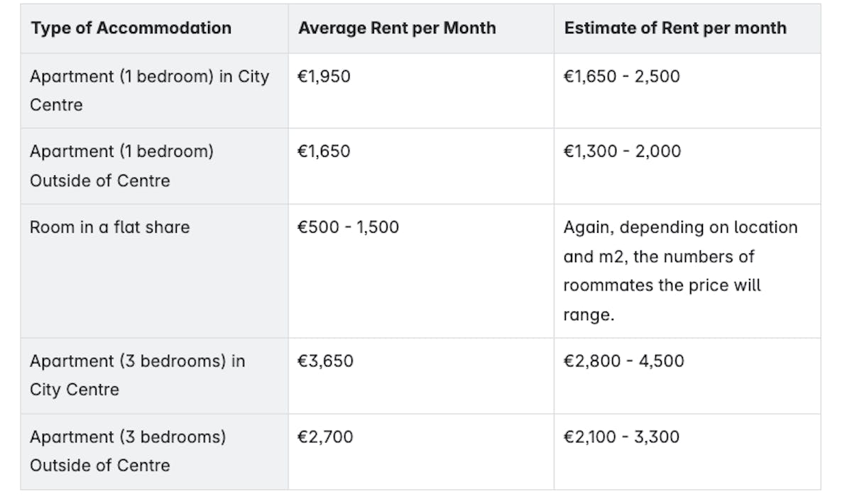852x504 pixels.
Task: Click the word 'range.' in flat share row
Action: tap(589, 314)
